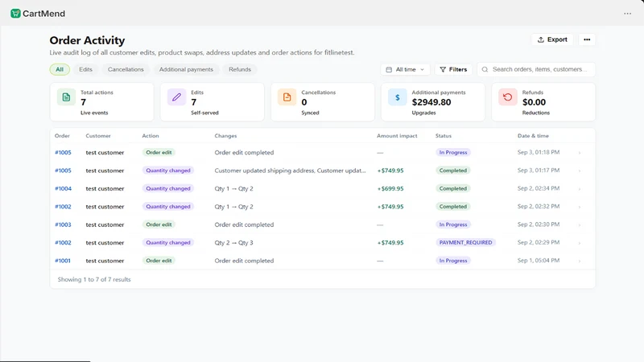Screen dimensions: 644x362
Task: Click the upload icon in Export
Action: 541,39
